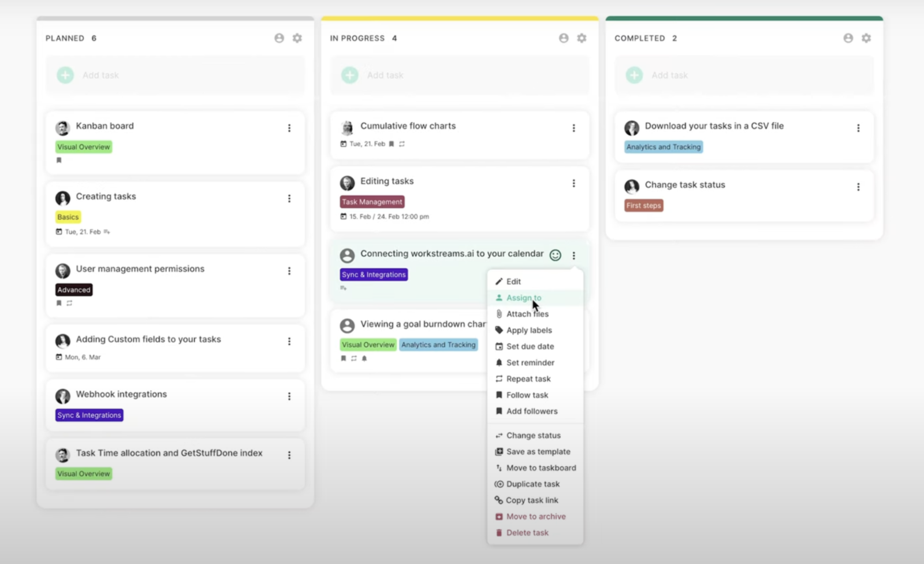
Task: Click the Move to archive option
Action: tap(535, 516)
